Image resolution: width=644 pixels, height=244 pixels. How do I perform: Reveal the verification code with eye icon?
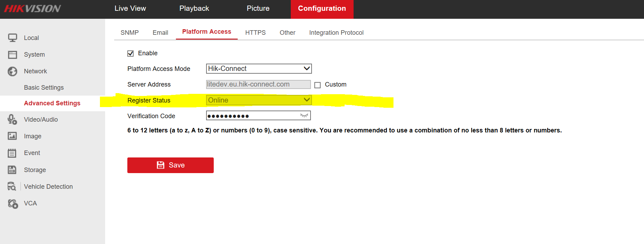(x=304, y=115)
